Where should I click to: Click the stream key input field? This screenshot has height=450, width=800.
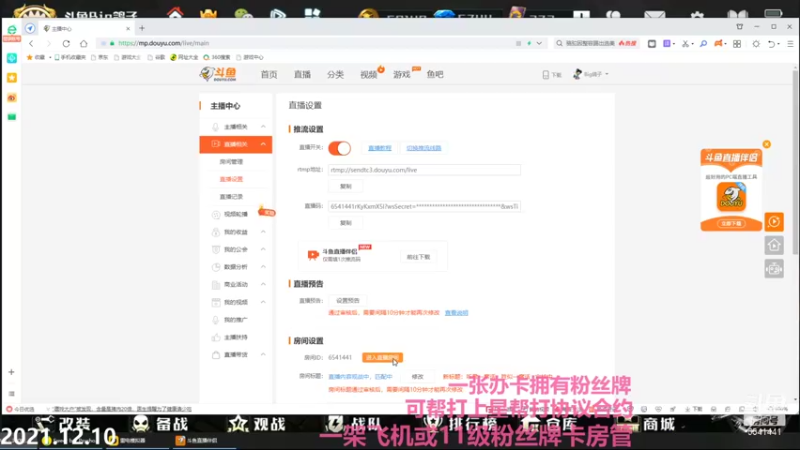coord(424,207)
